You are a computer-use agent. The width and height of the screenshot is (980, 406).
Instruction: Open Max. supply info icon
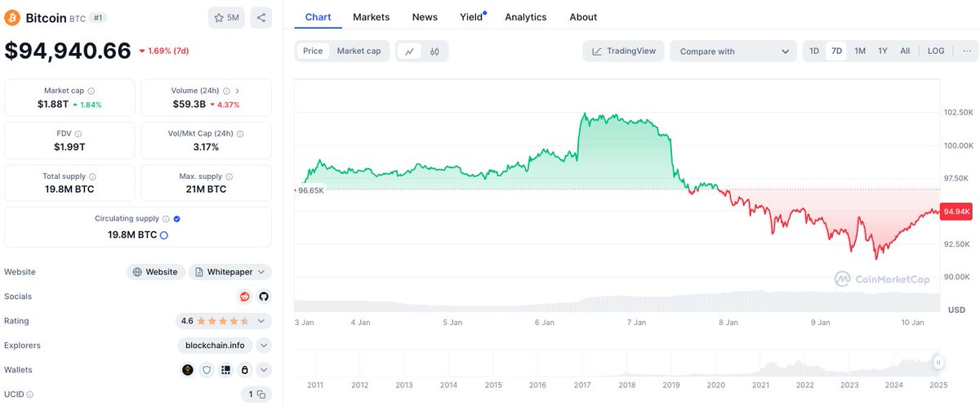[x=229, y=176]
